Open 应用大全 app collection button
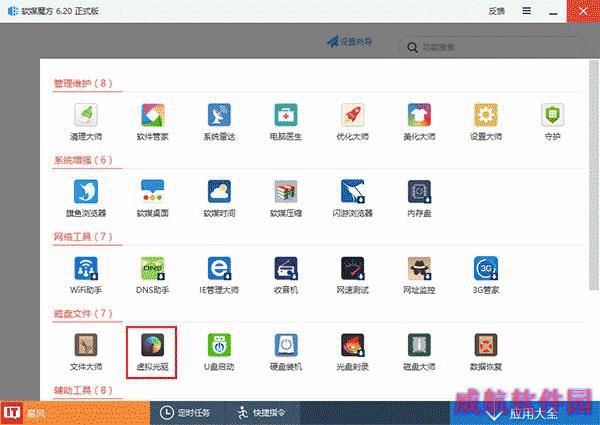Image resolution: width=600 pixels, height=425 pixels. coord(525,413)
